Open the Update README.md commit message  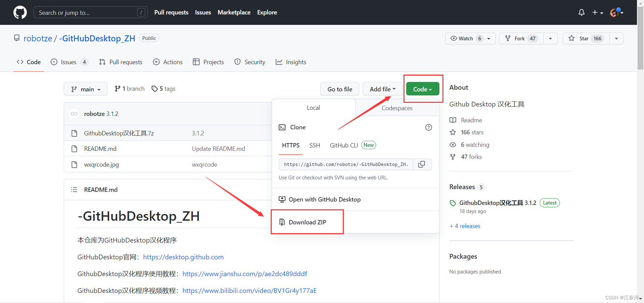click(218, 149)
